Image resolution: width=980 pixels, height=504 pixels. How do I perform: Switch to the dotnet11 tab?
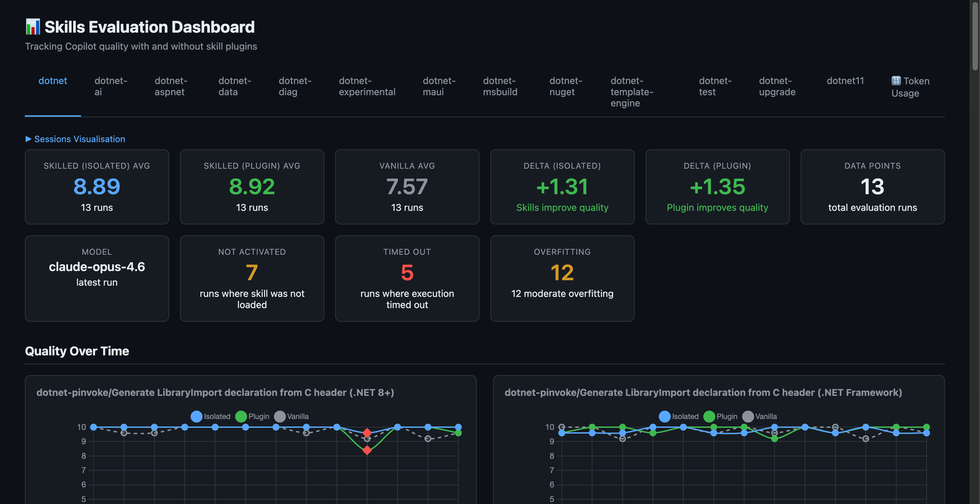coord(845,81)
